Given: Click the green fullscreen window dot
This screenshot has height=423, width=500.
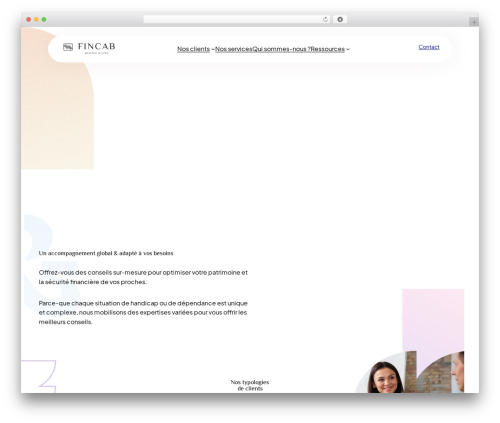Looking at the screenshot, I should (44, 19).
